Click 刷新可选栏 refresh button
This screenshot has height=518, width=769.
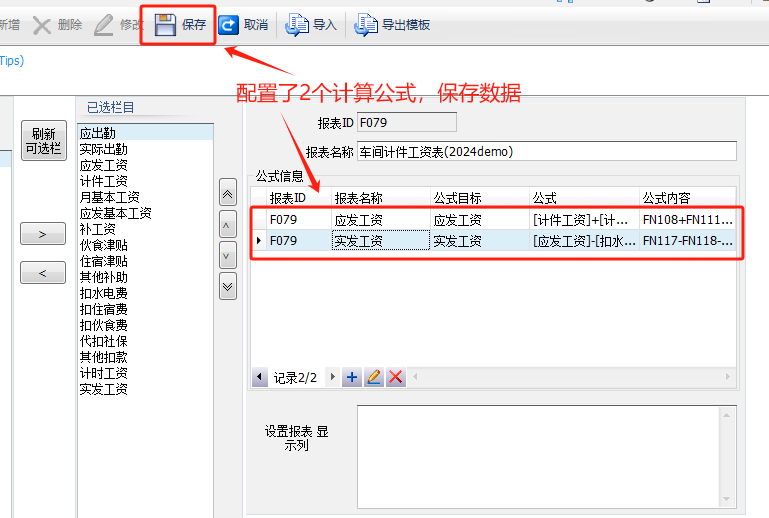point(44,141)
